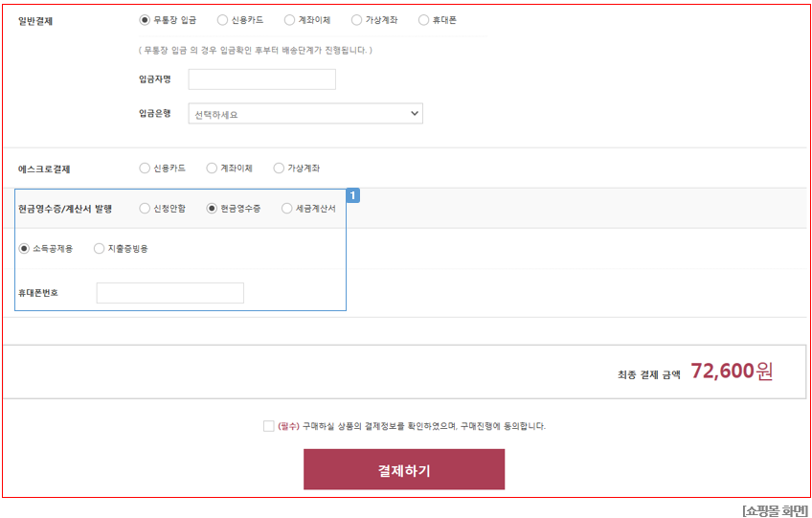Open the 입금은행 선택하세요 dropdown
The height and width of the screenshot is (518, 812).
pyautogui.click(x=305, y=114)
